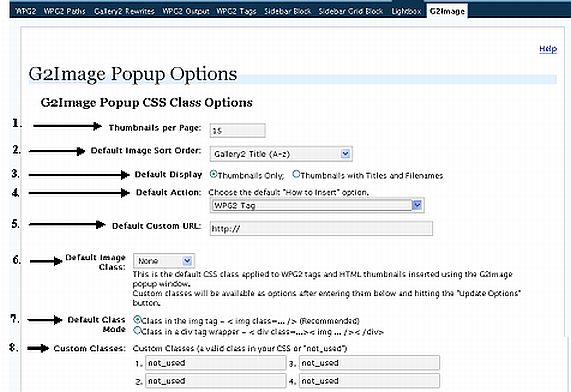Click custom class field number 2
This screenshot has height=392, width=571.
(x=216, y=381)
